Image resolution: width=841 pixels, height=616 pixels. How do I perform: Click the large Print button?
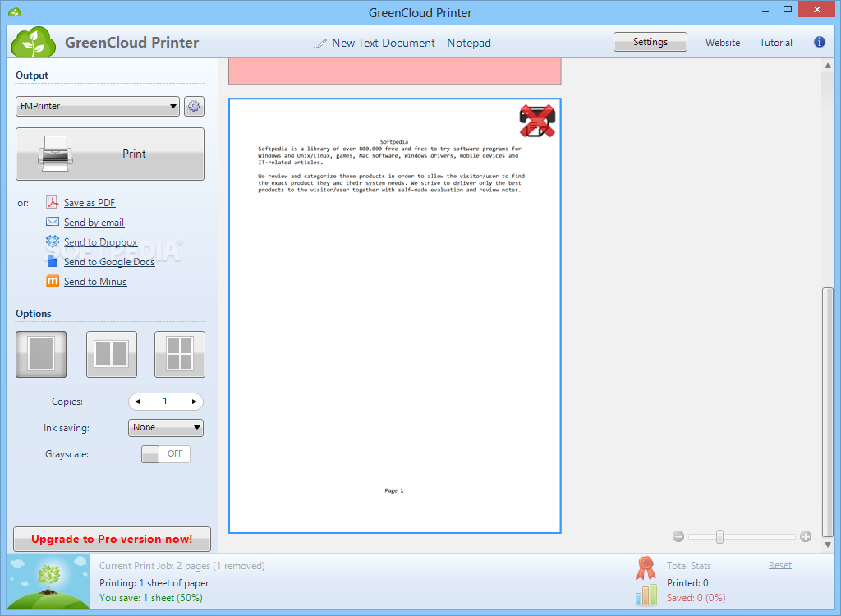(x=110, y=154)
